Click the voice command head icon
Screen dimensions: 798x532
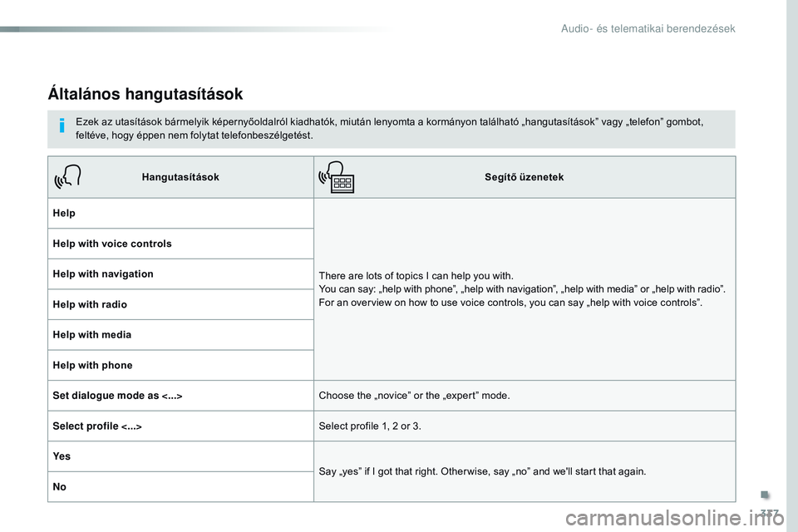tap(67, 177)
